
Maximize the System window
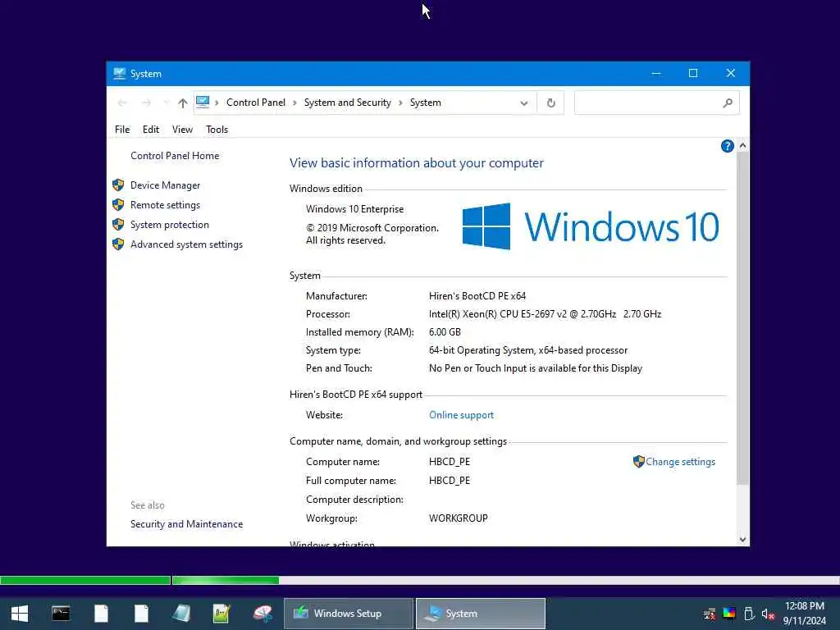tap(692, 73)
